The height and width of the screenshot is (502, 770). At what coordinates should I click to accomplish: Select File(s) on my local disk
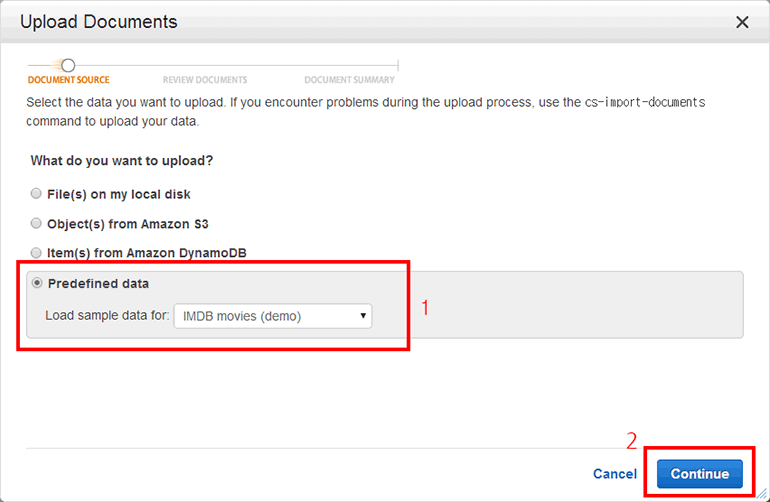(37, 194)
